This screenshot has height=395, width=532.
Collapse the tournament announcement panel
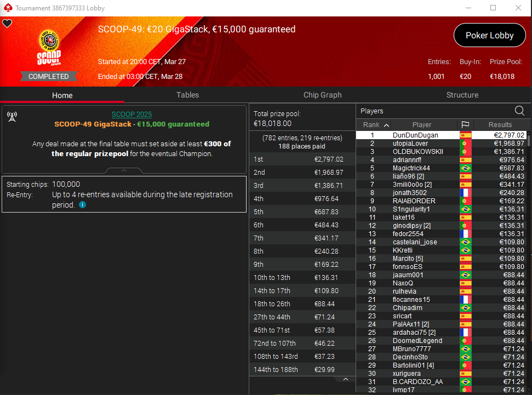[x=124, y=170]
